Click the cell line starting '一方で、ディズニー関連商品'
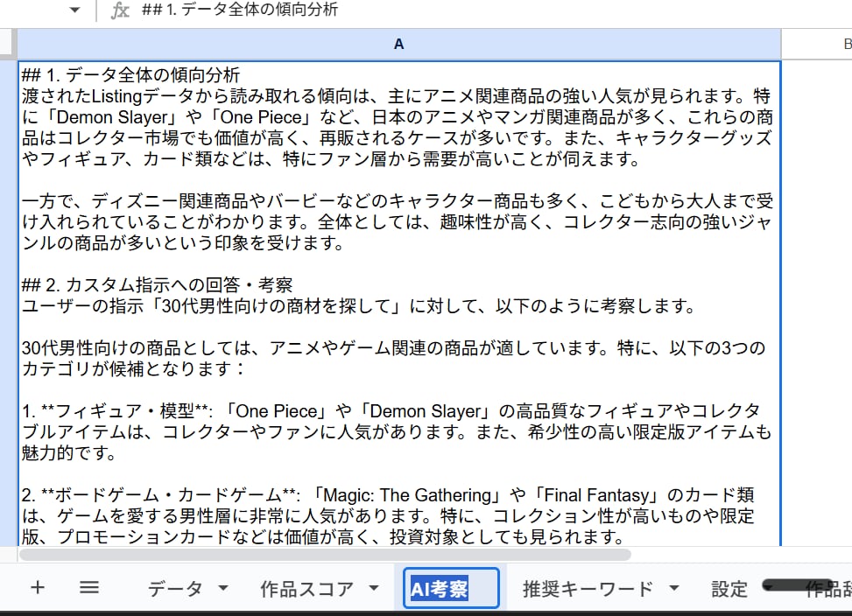Viewport: 852px width, 616px height. 398,200
